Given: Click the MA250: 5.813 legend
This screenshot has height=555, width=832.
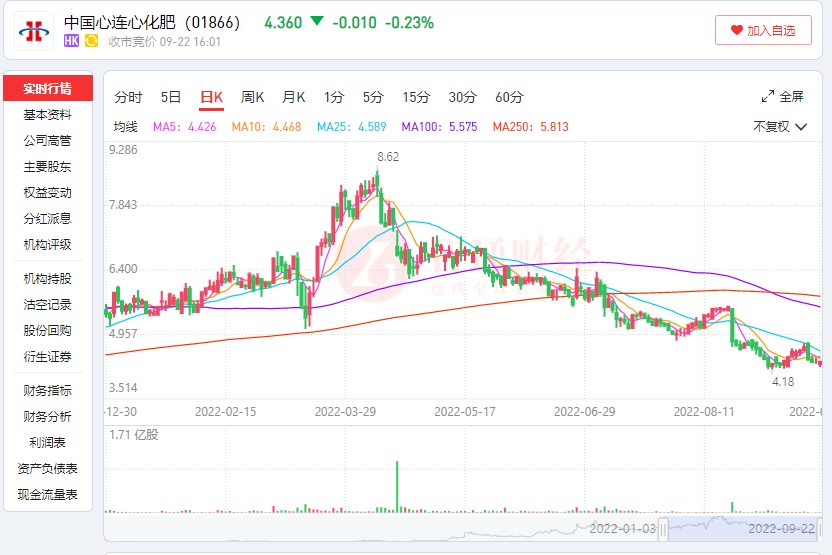Looking at the screenshot, I should 531,127.
